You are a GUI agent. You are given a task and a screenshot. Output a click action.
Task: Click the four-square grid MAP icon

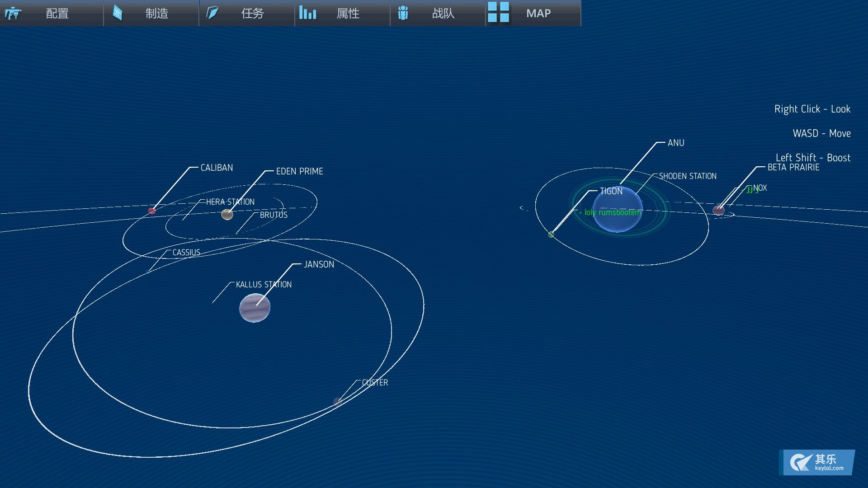tap(499, 13)
